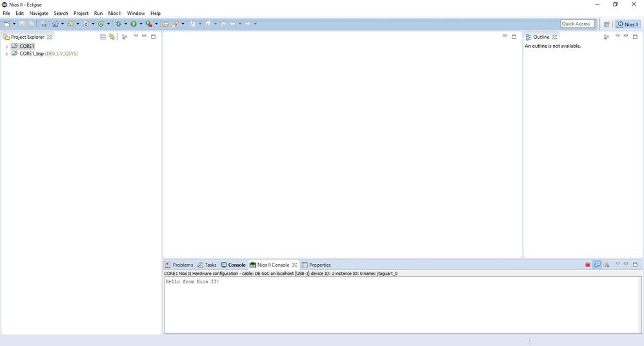Toggle Link with Editor in Project Explorer
The image size is (644, 346).
(x=112, y=37)
